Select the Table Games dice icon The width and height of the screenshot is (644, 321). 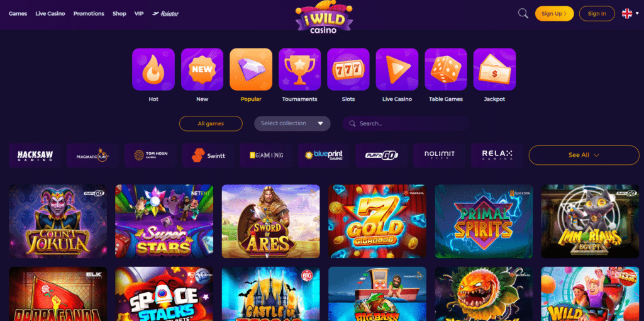[446, 69]
